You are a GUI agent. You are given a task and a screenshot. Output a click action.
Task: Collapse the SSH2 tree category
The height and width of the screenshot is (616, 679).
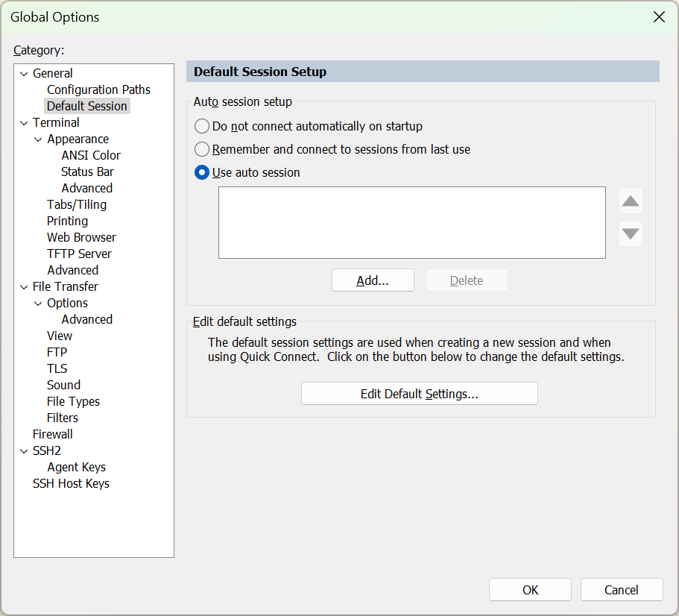(x=24, y=450)
